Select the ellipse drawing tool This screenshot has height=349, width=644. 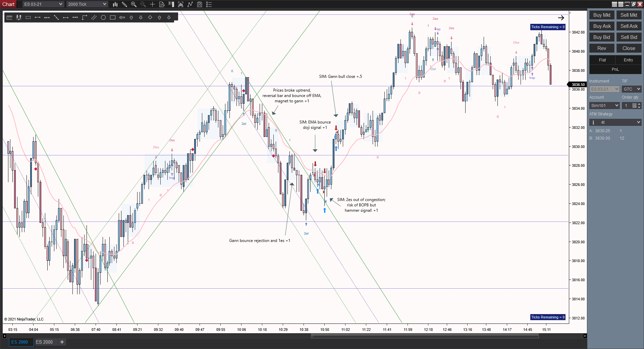click(103, 17)
